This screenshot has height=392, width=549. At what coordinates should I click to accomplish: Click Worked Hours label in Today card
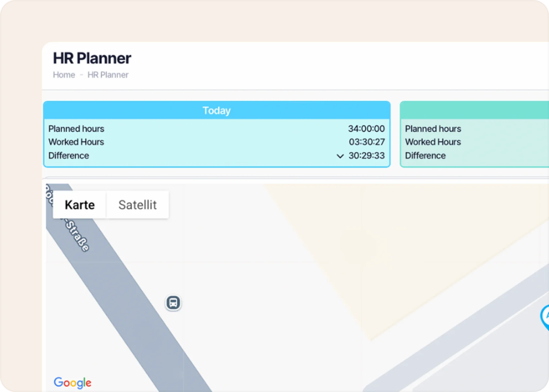[x=76, y=142]
